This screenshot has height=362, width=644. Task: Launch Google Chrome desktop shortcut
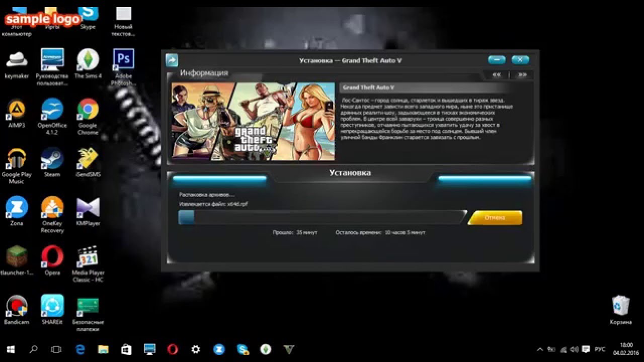[x=88, y=117]
